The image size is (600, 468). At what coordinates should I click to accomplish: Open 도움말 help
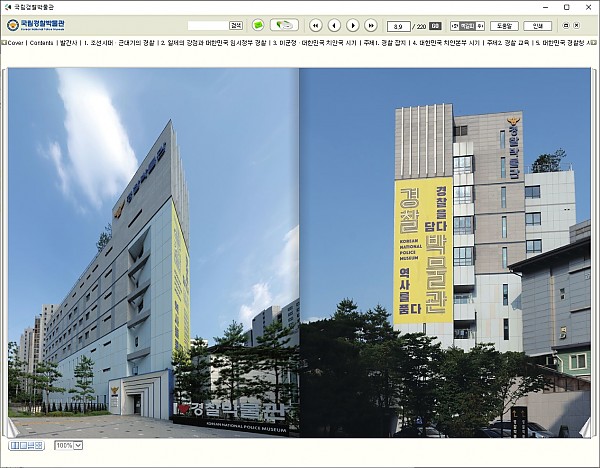click(x=504, y=26)
